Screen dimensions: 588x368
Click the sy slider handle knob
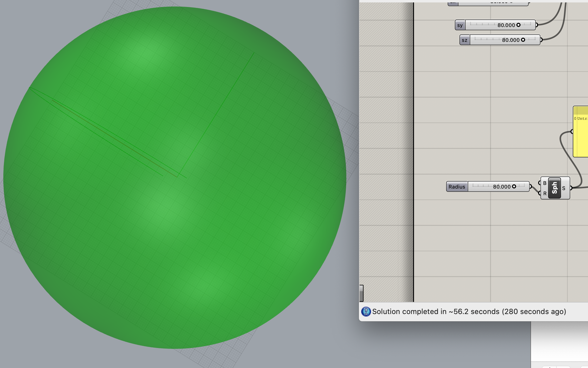point(518,25)
